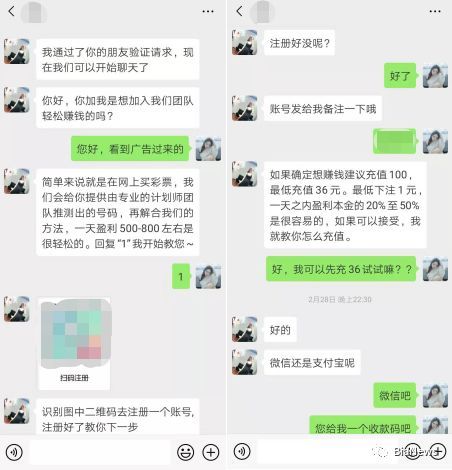
Task: Tap contact name in left chat header
Action: tap(34, 12)
